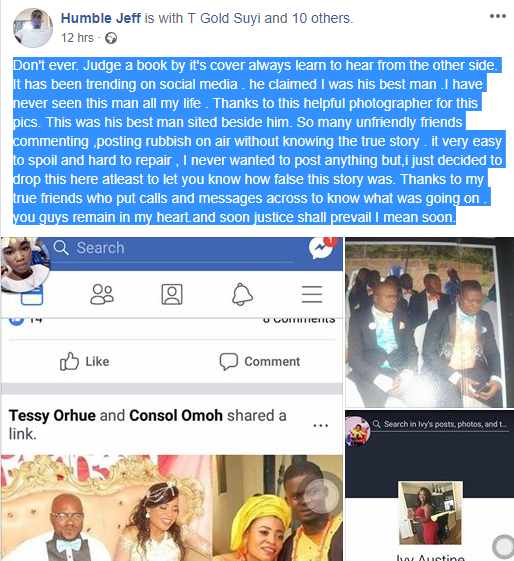
Task: Click the public globe audience icon
Action: point(111,38)
